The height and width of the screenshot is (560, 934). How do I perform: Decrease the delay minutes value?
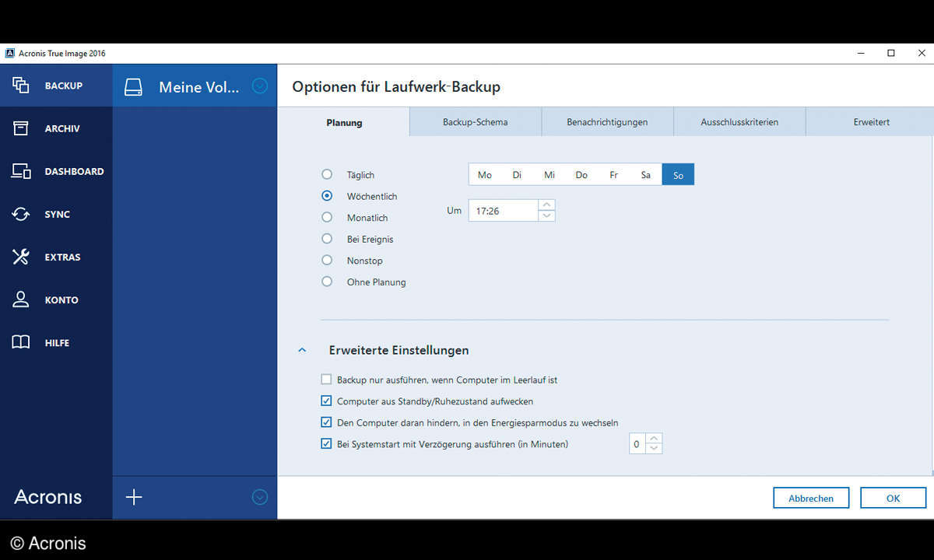pos(654,449)
